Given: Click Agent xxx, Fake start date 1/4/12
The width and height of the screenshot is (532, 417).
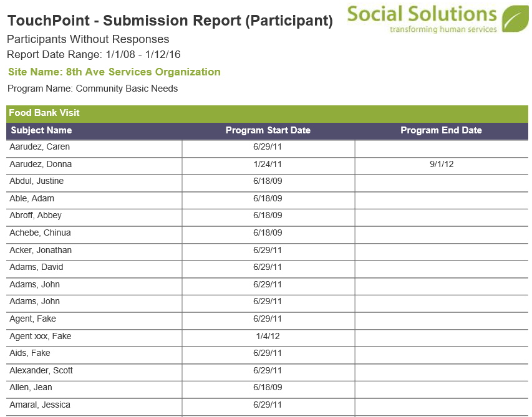Looking at the screenshot, I should pyautogui.click(x=268, y=337).
